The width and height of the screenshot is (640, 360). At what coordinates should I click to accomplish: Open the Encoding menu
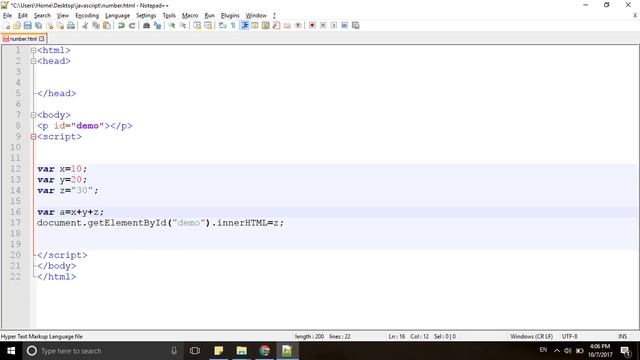(87, 16)
